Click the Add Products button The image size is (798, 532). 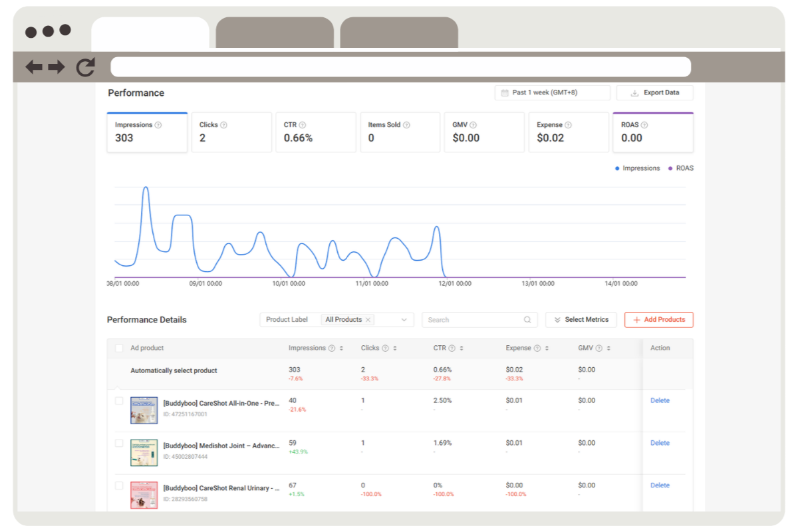pos(658,320)
